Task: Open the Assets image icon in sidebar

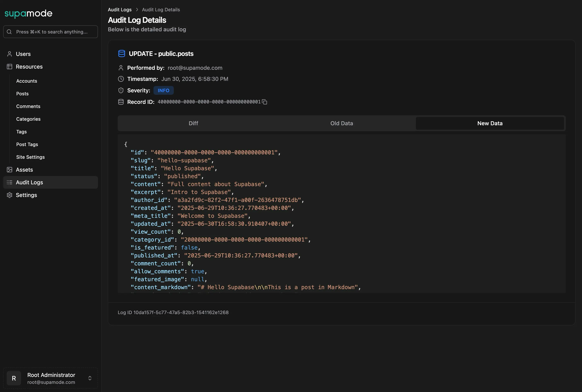Action: (9, 169)
